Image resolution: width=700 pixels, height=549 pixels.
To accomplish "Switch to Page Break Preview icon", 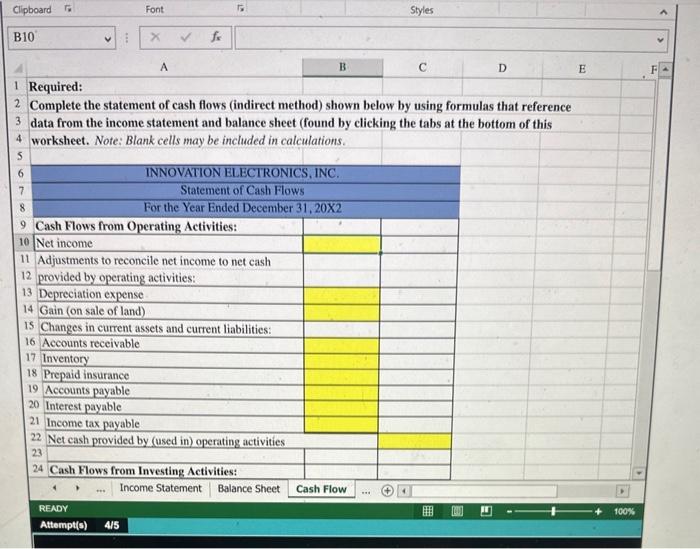I will 486,511.
